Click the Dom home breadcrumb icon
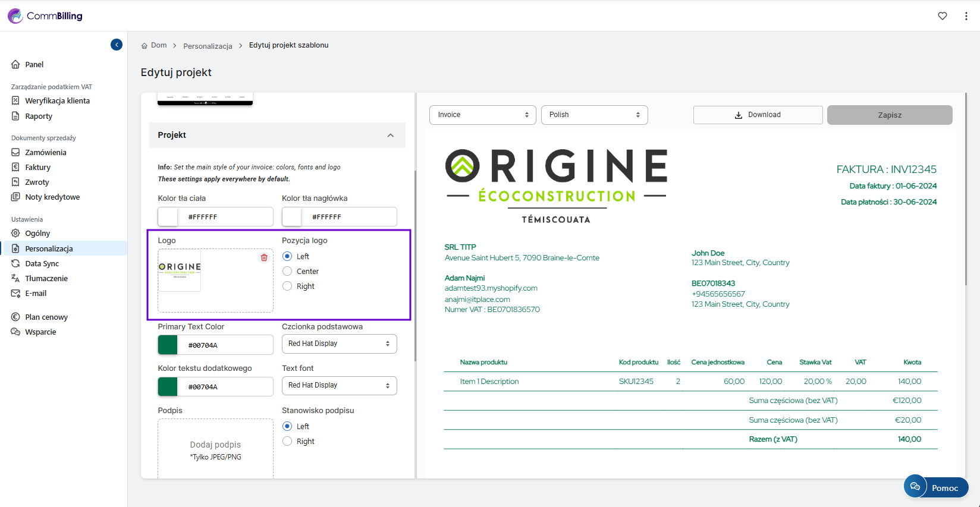980x507 pixels. tap(145, 46)
